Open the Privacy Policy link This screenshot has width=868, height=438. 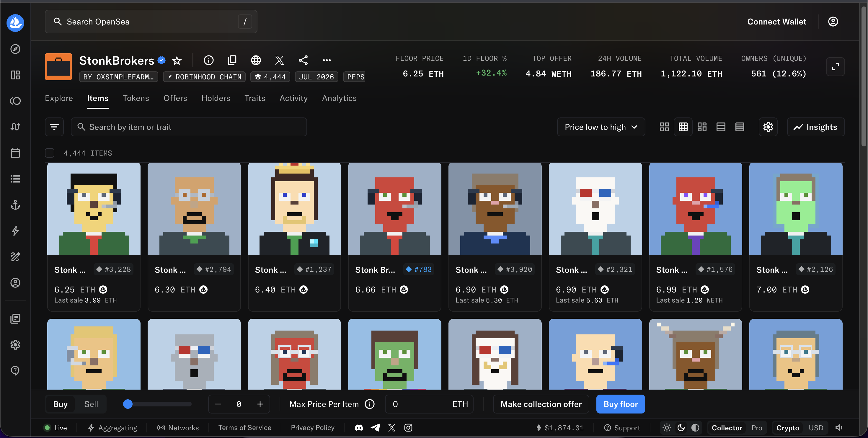[312, 428]
